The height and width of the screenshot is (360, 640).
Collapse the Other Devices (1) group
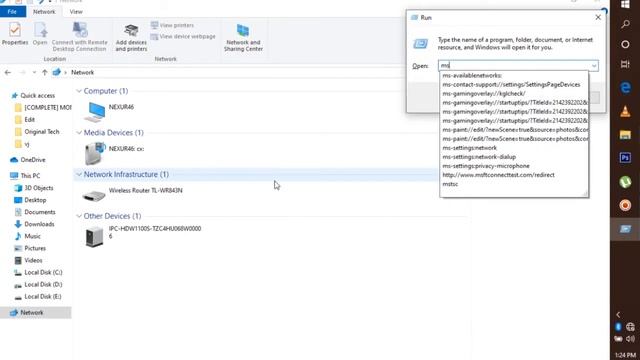coord(79,216)
